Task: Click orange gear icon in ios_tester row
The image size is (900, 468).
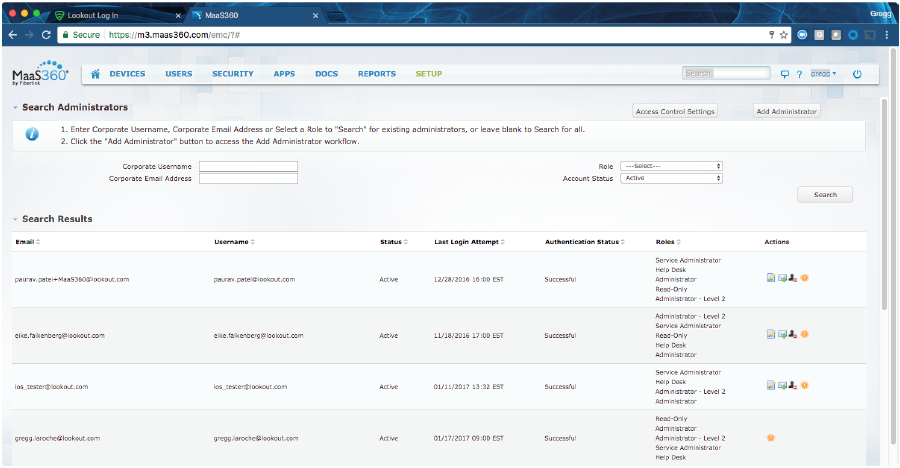Action: pos(805,385)
